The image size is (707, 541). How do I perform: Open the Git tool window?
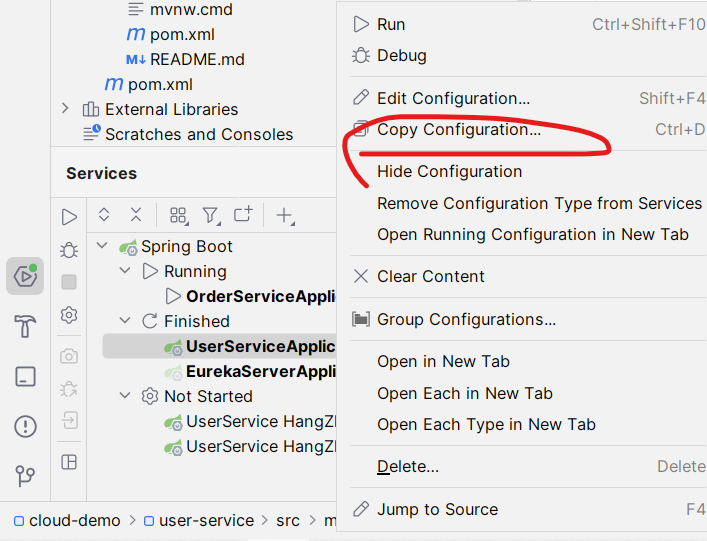pos(25,476)
